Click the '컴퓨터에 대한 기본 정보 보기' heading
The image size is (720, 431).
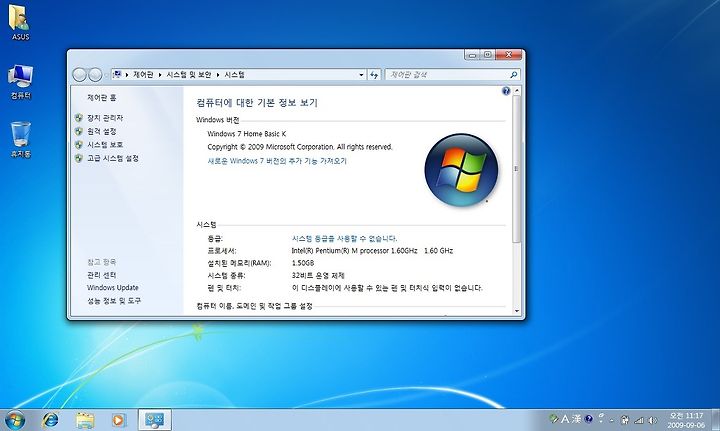click(257, 103)
